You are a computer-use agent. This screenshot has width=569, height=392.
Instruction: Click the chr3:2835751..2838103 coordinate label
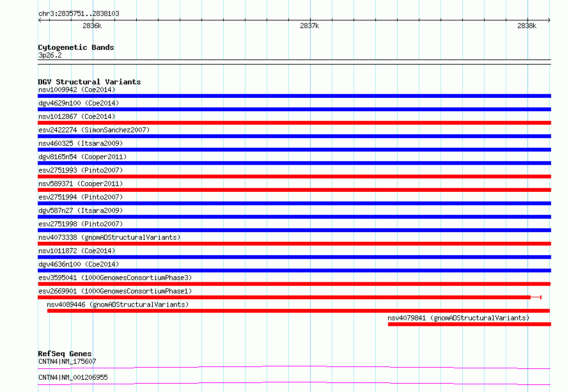[79, 13]
